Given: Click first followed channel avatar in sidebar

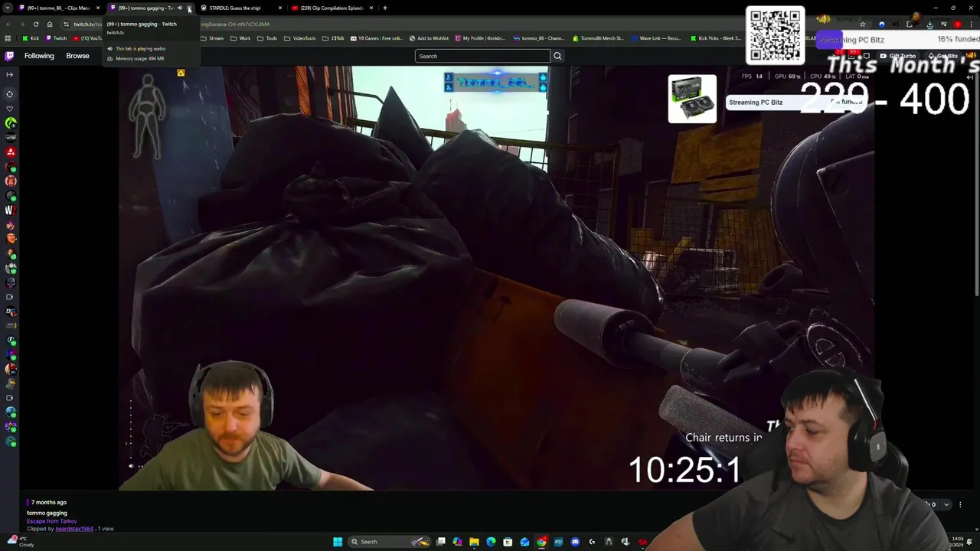Looking at the screenshot, I should click(x=11, y=123).
